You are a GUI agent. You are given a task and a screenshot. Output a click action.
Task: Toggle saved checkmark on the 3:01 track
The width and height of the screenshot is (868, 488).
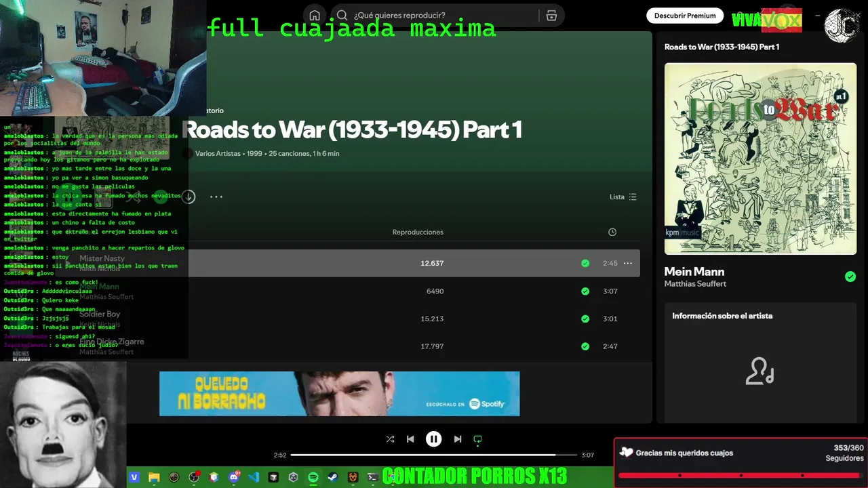tap(585, 319)
